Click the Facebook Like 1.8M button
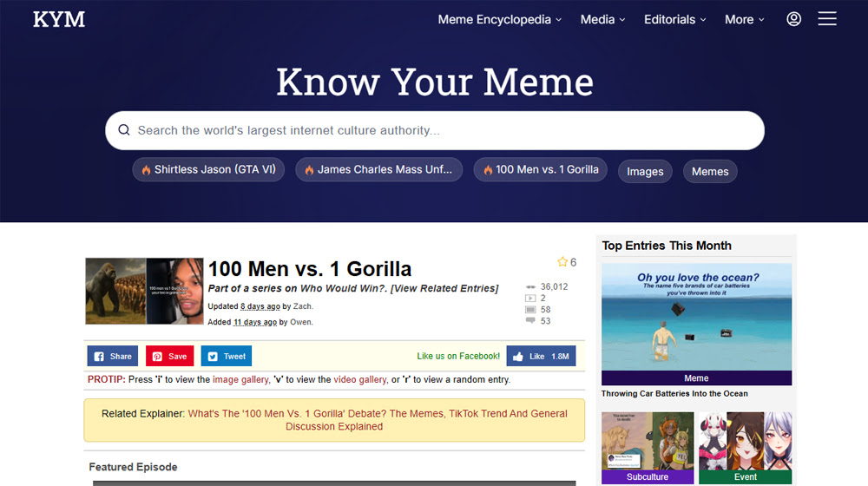 click(x=541, y=356)
